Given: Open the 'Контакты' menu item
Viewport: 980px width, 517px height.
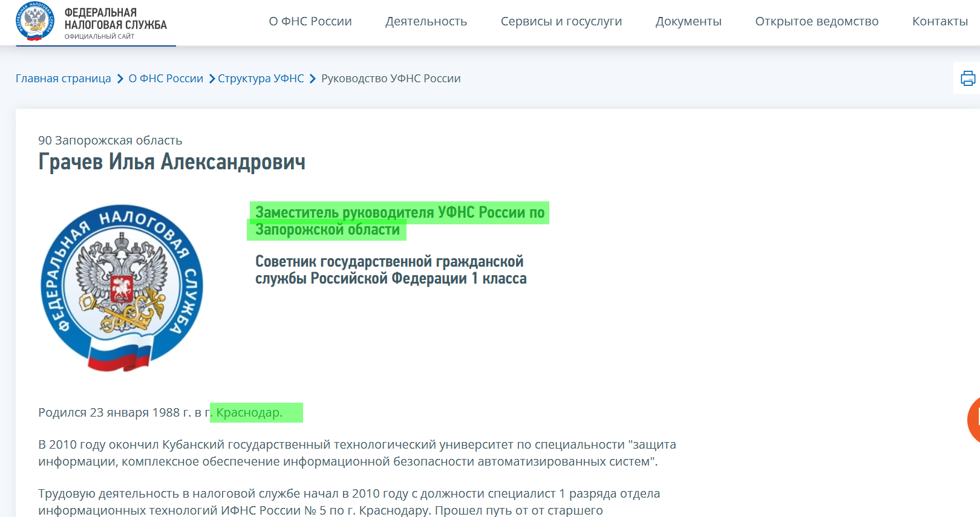Looking at the screenshot, I should point(940,21).
